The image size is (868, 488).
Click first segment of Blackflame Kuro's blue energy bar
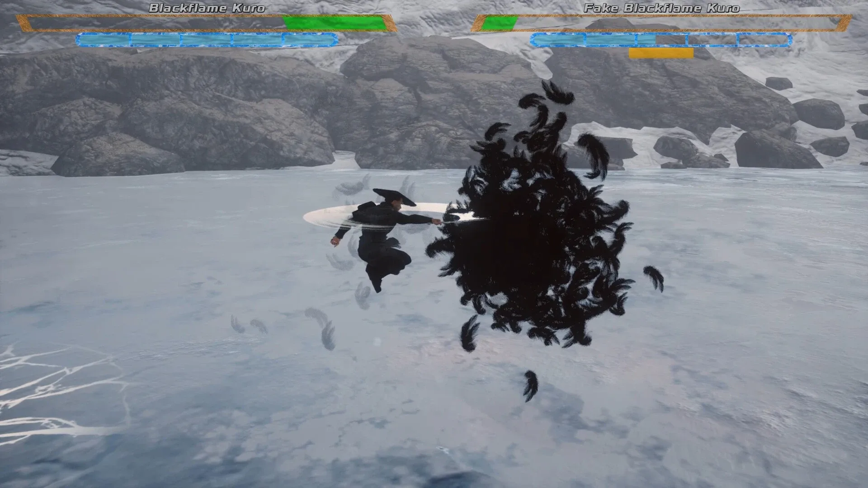coord(104,40)
